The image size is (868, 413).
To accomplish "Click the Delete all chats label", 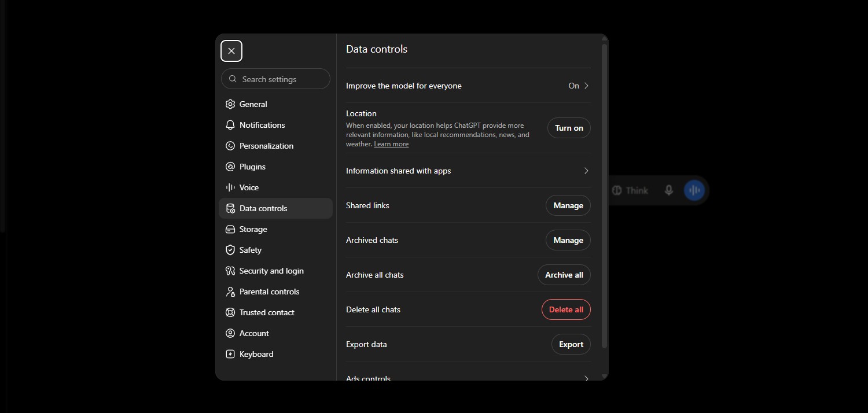I will (373, 309).
